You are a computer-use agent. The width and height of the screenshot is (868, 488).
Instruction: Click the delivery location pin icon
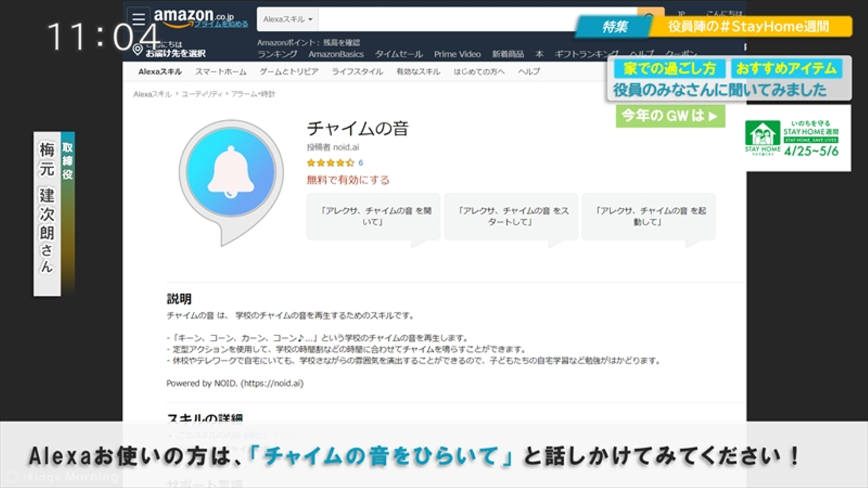[138, 49]
